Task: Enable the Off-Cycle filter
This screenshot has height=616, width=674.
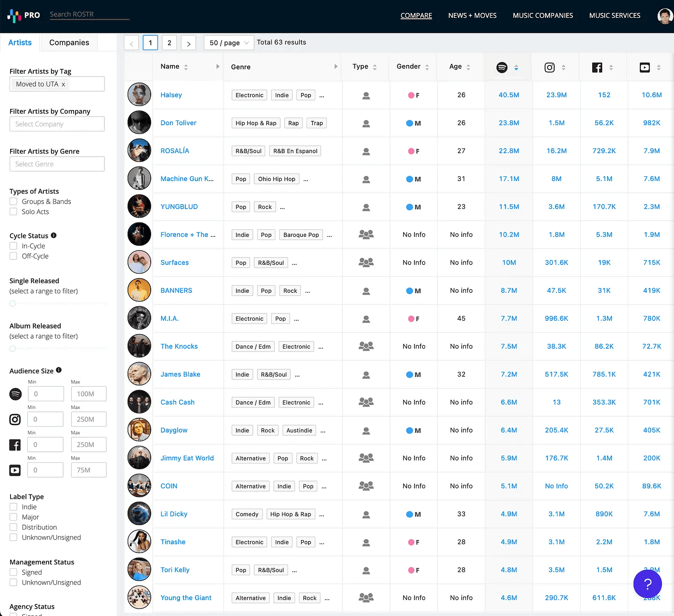Action: [x=13, y=256]
